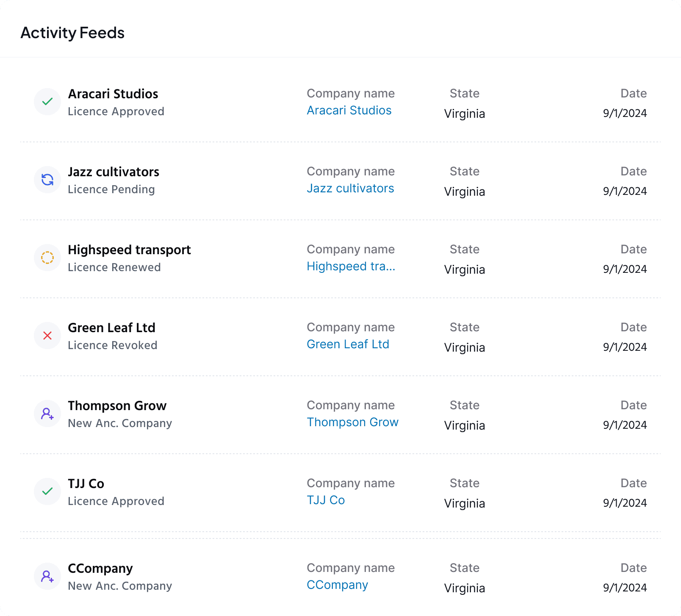Open the Aracari Studios company link

(349, 111)
